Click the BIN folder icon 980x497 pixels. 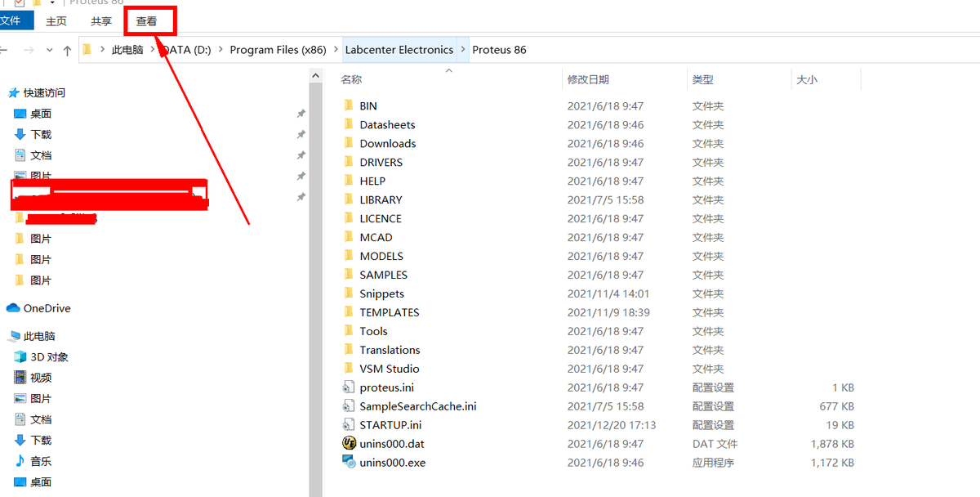tap(349, 106)
